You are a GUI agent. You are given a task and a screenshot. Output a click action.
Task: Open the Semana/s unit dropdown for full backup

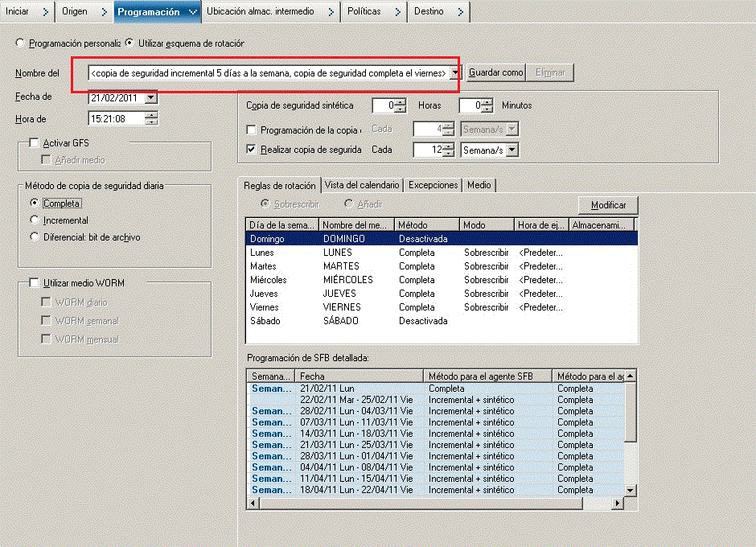pos(512,150)
